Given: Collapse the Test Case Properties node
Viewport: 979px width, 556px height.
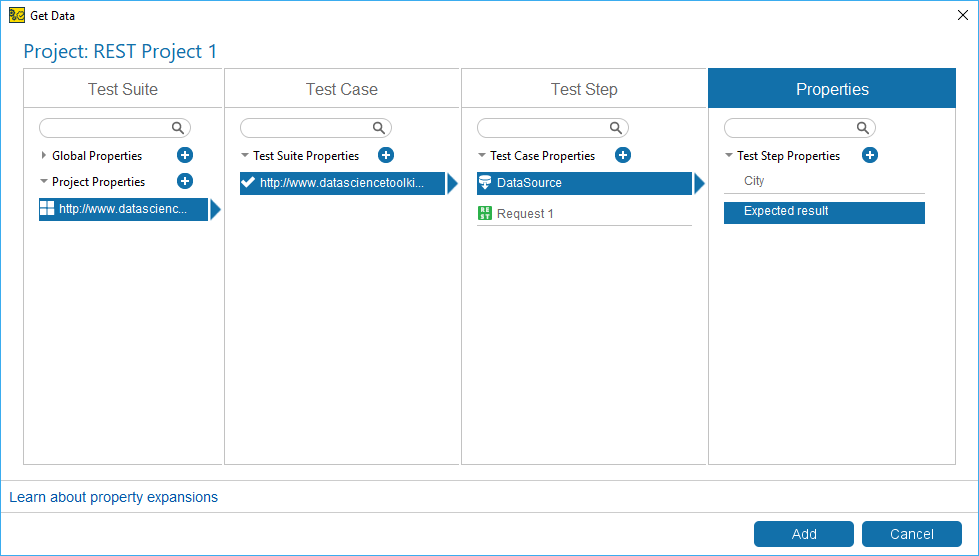Looking at the screenshot, I should click(482, 156).
